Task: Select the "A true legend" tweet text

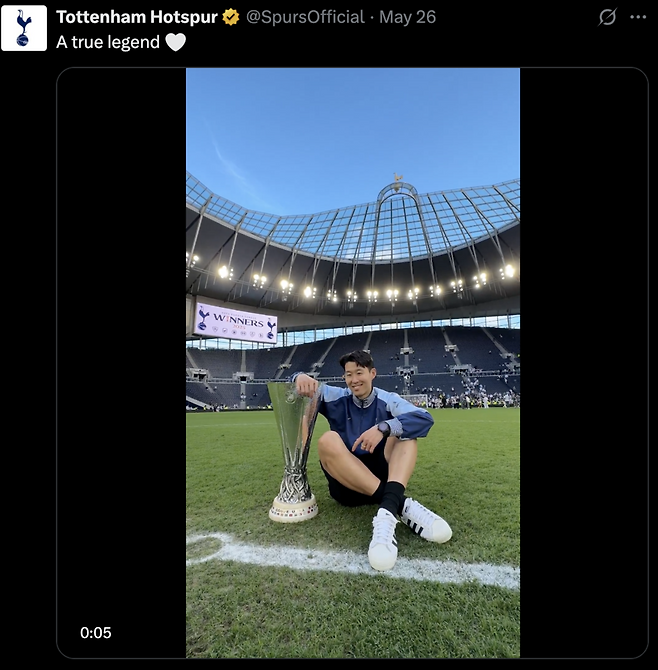Action: [108, 42]
